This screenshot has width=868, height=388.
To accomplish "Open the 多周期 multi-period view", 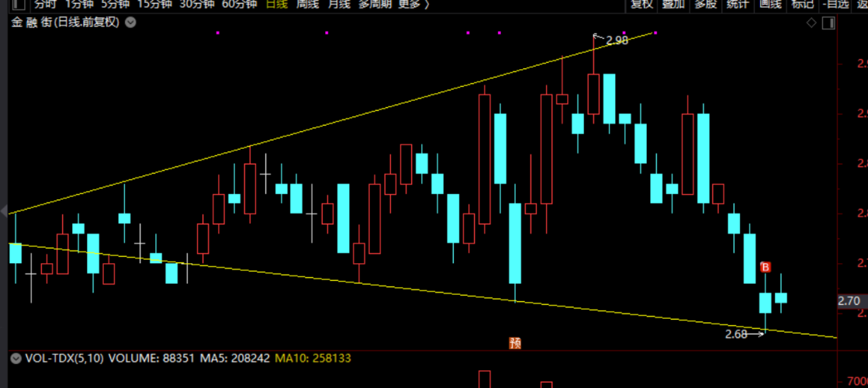I will [x=375, y=5].
